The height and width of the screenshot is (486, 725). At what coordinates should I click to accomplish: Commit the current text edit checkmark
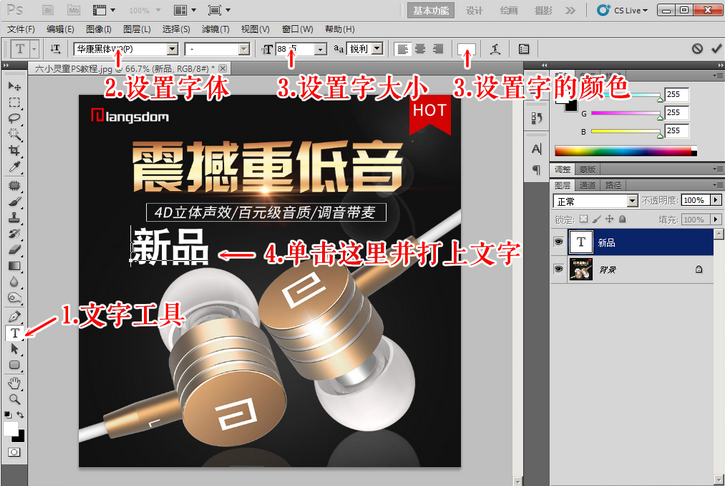[717, 48]
